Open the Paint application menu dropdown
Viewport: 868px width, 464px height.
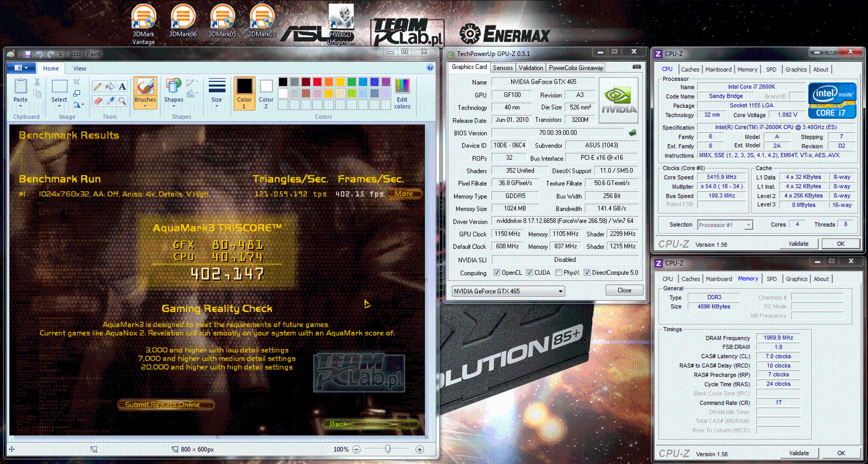point(21,68)
